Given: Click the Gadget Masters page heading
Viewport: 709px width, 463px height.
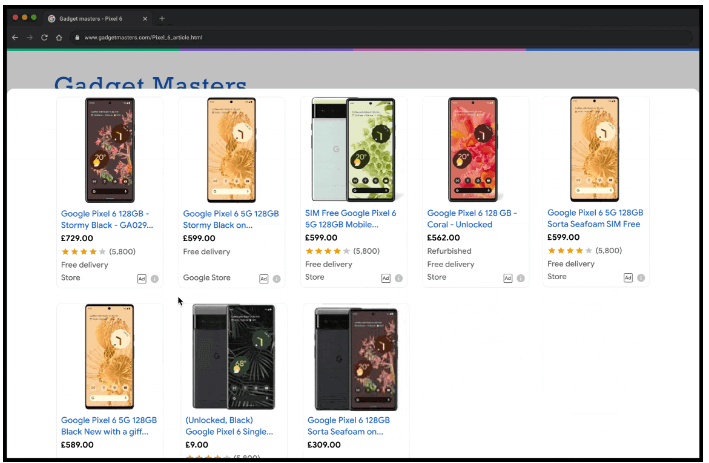Looking at the screenshot, I should click(151, 82).
